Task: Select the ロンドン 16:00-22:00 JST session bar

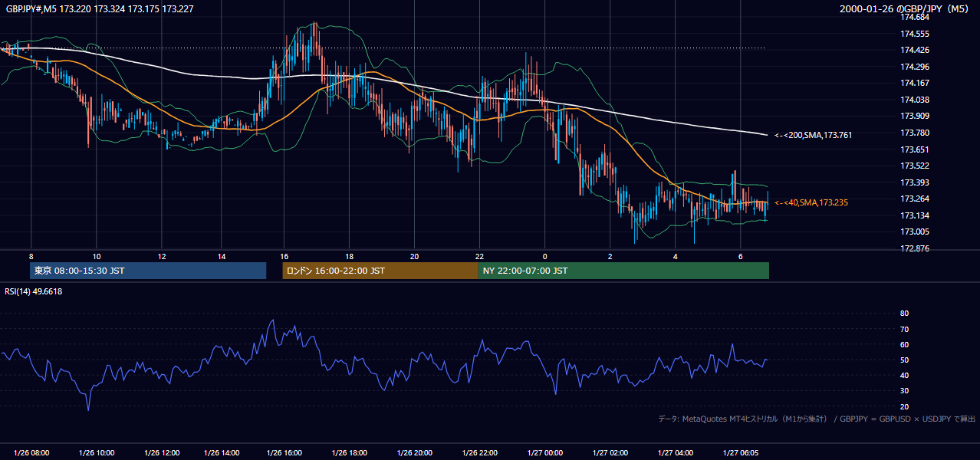Action: point(380,271)
